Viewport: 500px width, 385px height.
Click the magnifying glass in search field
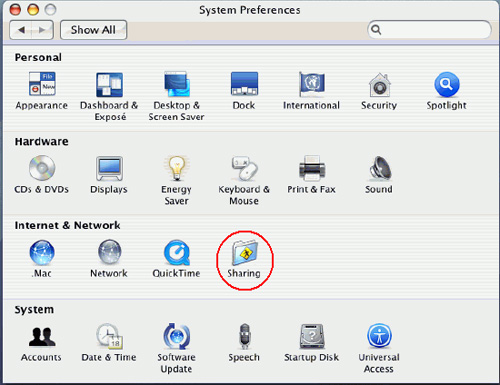pyautogui.click(x=376, y=30)
